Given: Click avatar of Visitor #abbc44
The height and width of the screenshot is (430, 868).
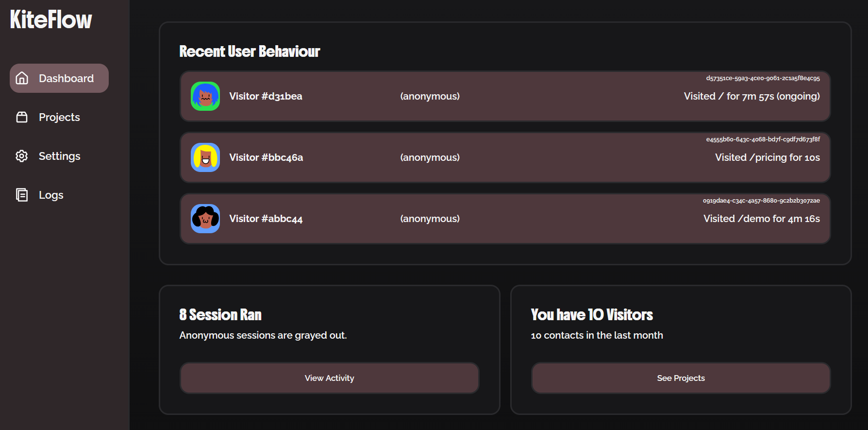Looking at the screenshot, I should pyautogui.click(x=205, y=219).
